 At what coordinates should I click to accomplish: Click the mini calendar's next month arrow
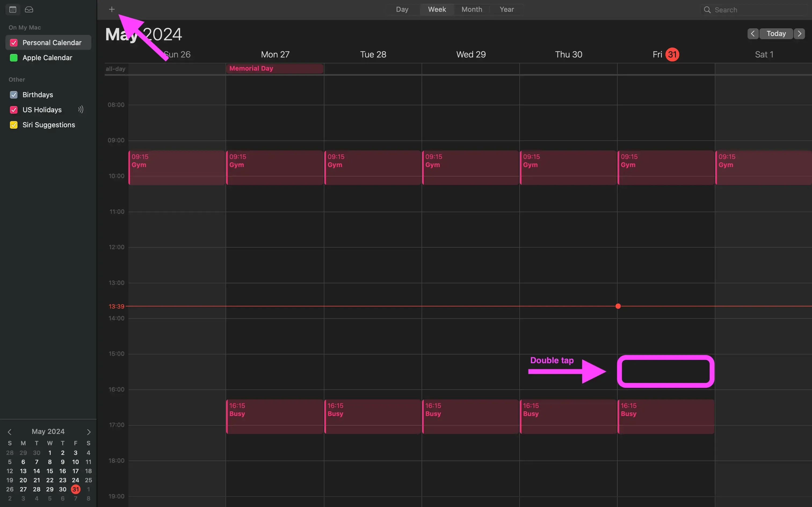coord(89,432)
